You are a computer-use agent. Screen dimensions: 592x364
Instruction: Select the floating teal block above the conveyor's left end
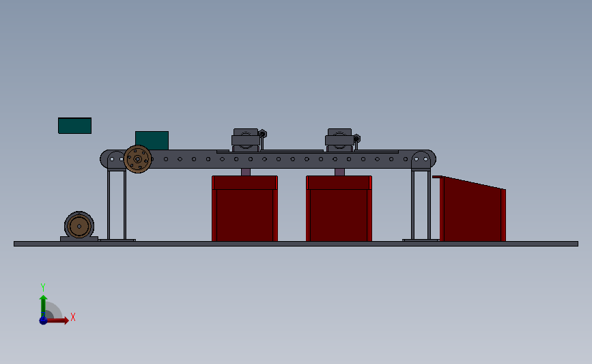coord(74,126)
